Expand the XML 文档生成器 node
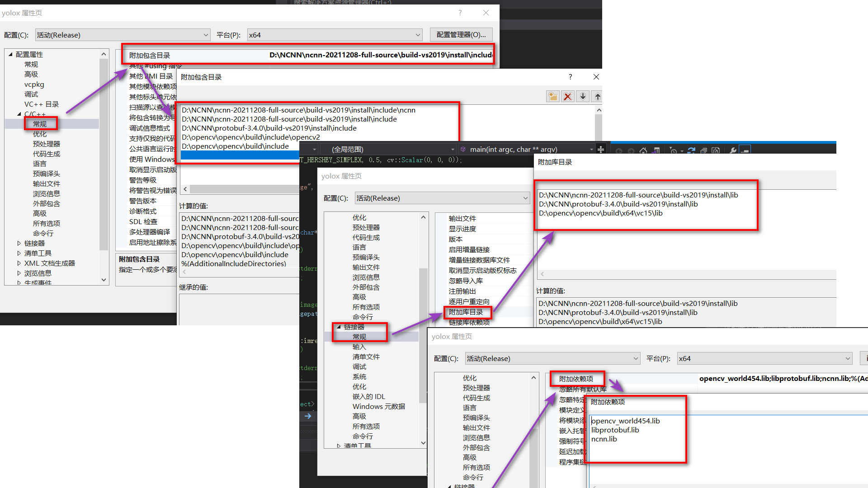Image resolution: width=868 pixels, height=488 pixels. [x=19, y=263]
